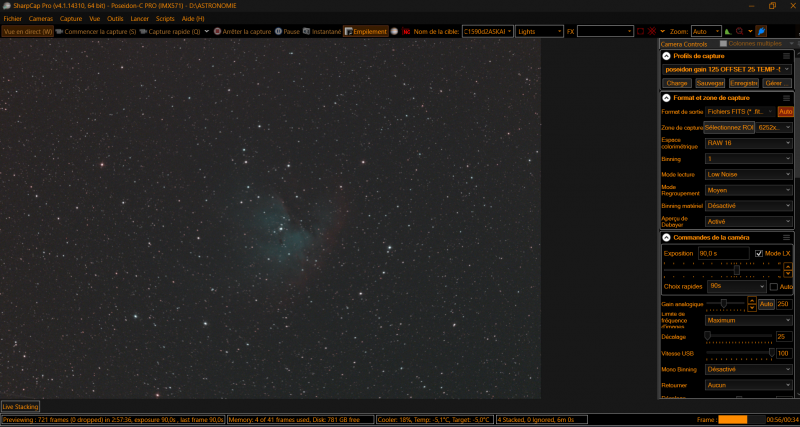Open the Choix rapides 90s dropdown
This screenshot has width=800, height=427.
tap(737, 286)
